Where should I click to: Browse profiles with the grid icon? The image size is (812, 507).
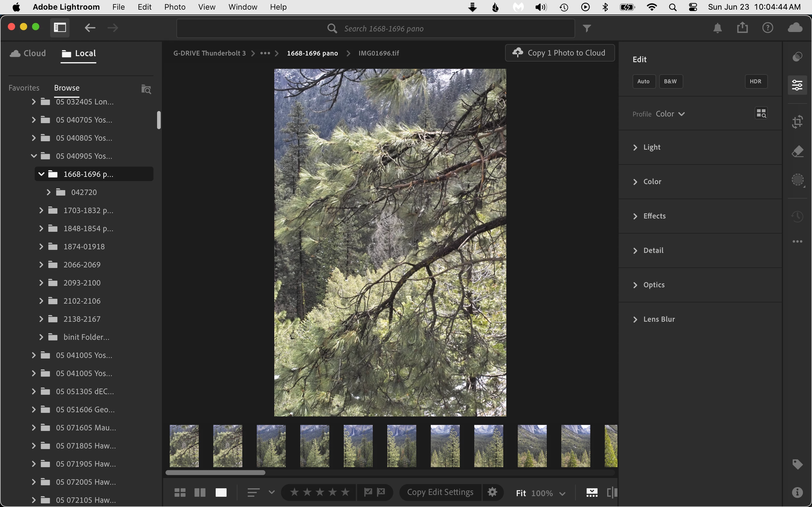(x=761, y=113)
